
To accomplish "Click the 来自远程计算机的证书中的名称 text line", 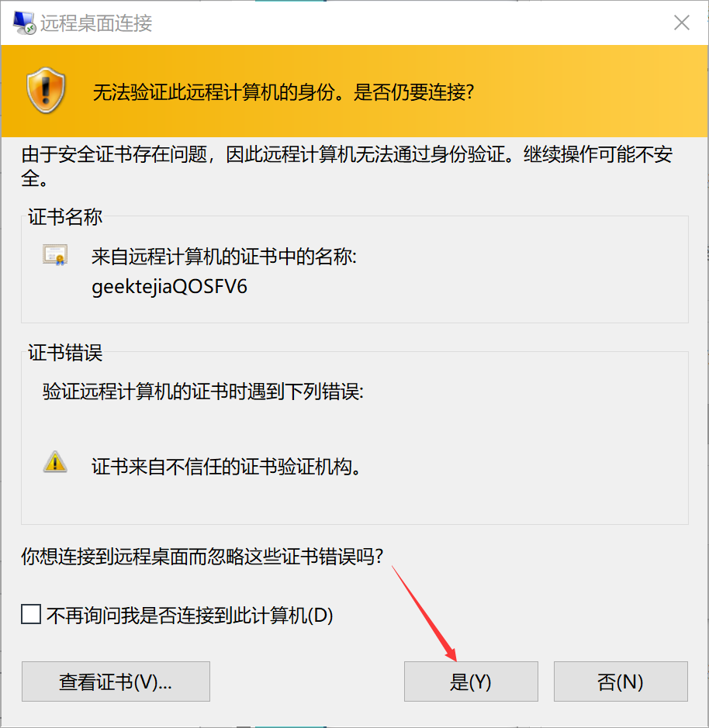I will [x=224, y=257].
